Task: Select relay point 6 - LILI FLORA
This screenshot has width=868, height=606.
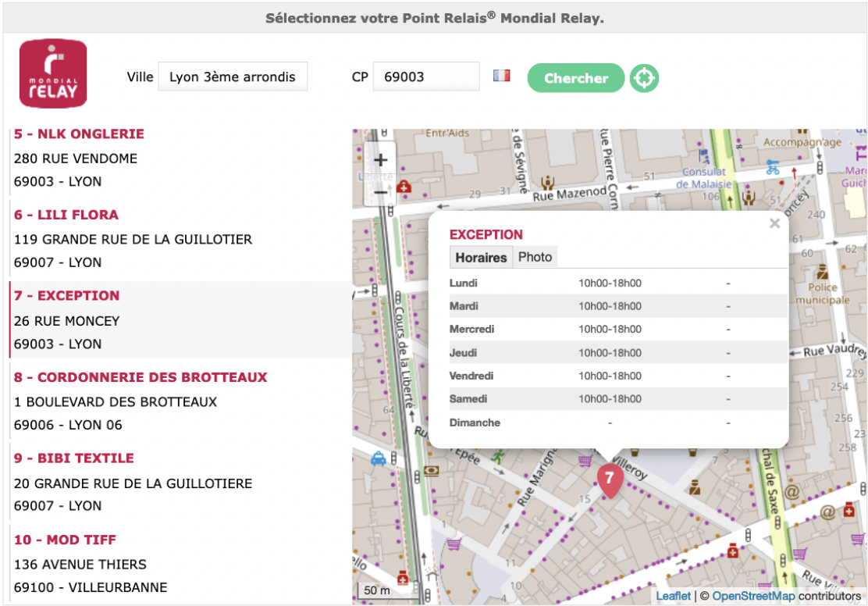Action: pyautogui.click(x=66, y=215)
